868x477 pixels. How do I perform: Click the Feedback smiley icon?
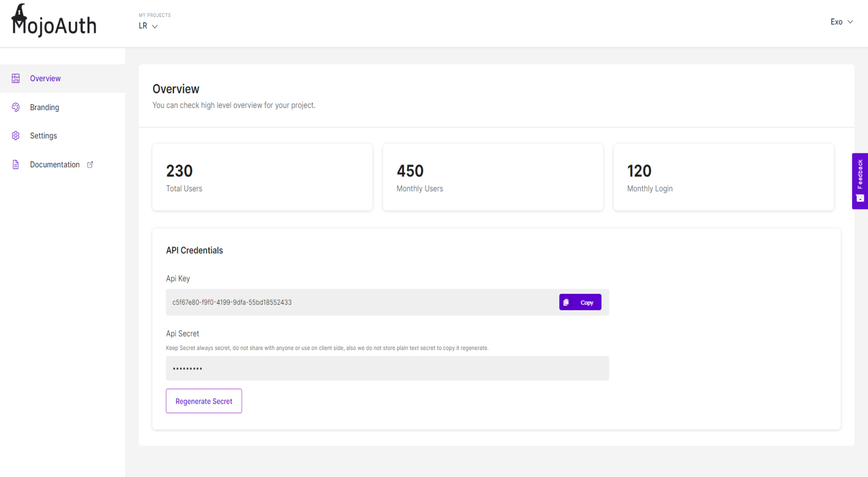tap(860, 198)
